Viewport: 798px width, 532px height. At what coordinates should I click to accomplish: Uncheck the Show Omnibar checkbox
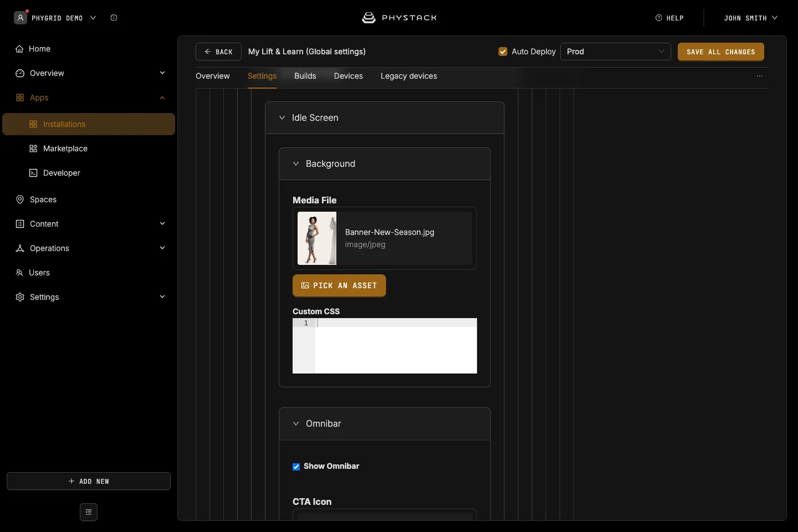(296, 467)
